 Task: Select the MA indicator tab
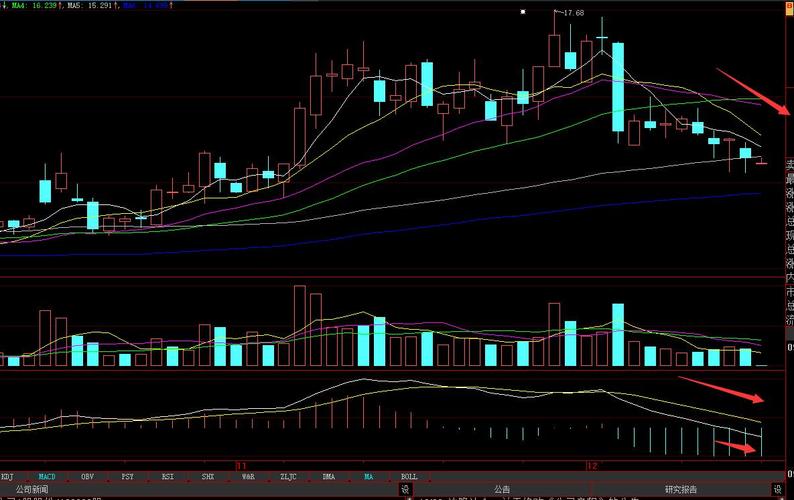(369, 477)
